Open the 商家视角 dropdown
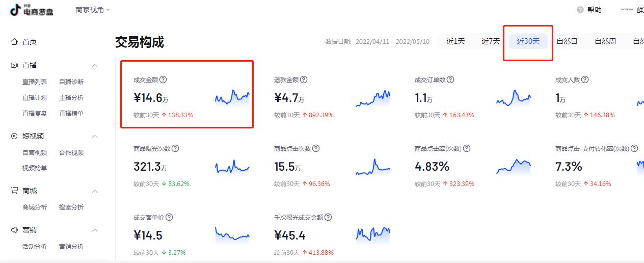The width and height of the screenshot is (644, 263). 92,10
